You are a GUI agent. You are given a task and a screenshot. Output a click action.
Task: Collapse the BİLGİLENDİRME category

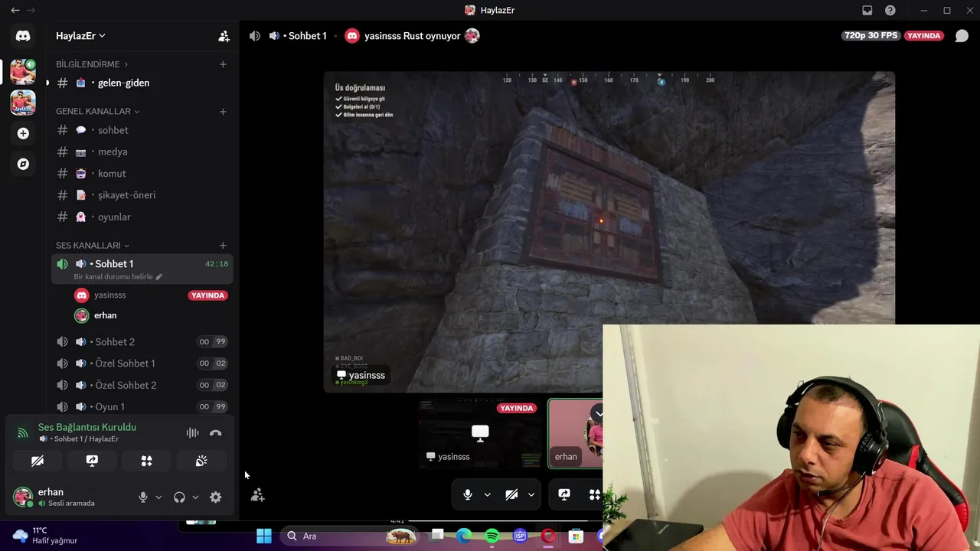tap(92, 64)
